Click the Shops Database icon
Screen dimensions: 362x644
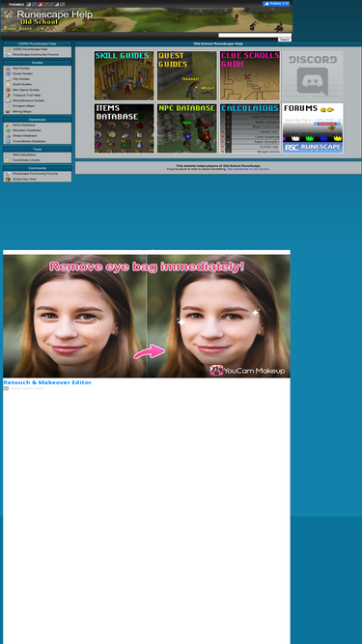point(8,135)
